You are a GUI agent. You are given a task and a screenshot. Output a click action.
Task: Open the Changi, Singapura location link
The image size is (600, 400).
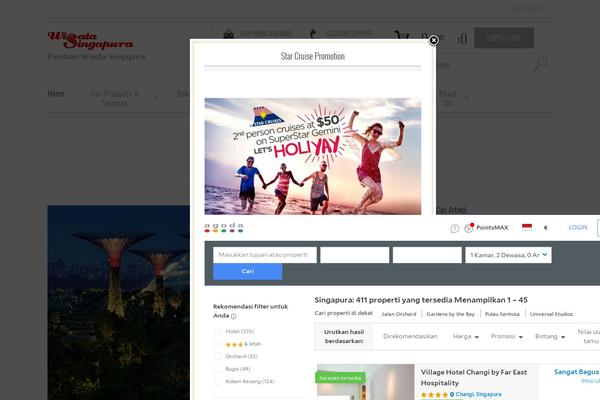tap(478, 394)
